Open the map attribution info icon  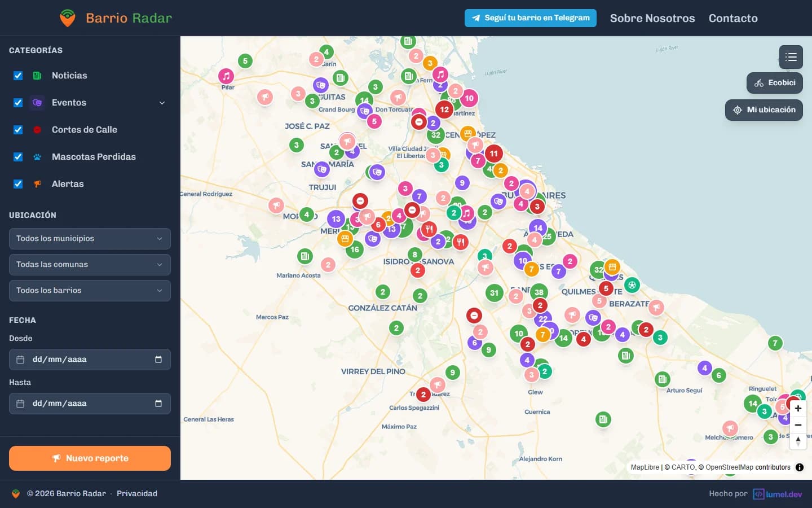(800, 467)
